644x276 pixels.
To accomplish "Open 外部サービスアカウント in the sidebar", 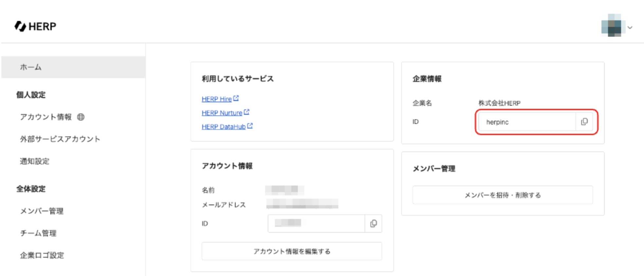I will tap(60, 139).
